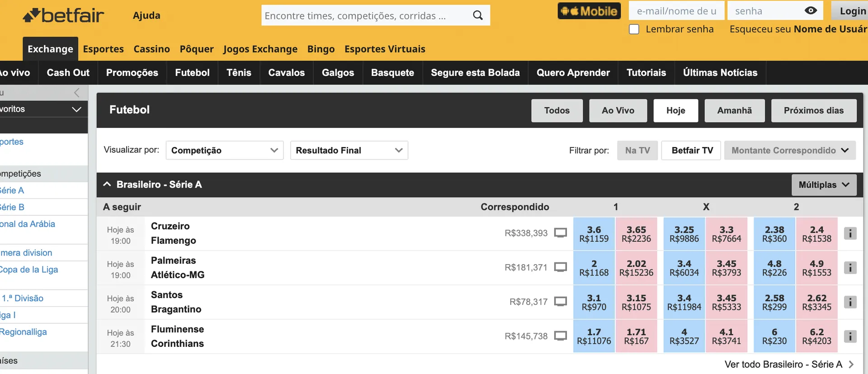Viewport: 868px width, 374px height.
Task: Open Ver todo Brasileiro - Série A link
Action: pyautogui.click(x=789, y=364)
